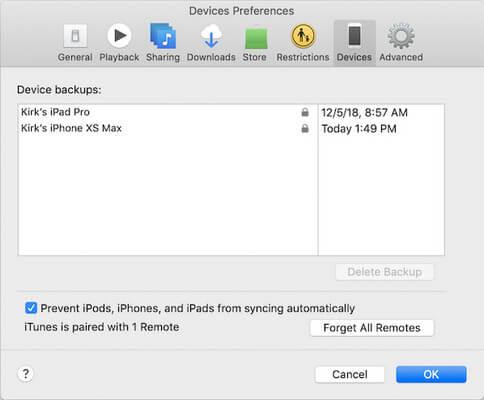Switch to the Playback tab label
This screenshot has height=400, width=484.
tap(119, 57)
